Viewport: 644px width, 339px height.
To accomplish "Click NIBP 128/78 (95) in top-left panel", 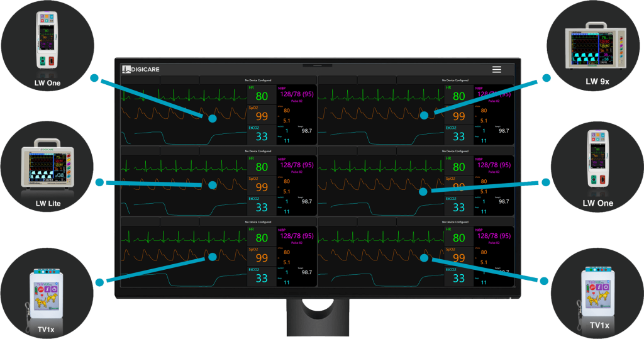I will pyautogui.click(x=297, y=94).
